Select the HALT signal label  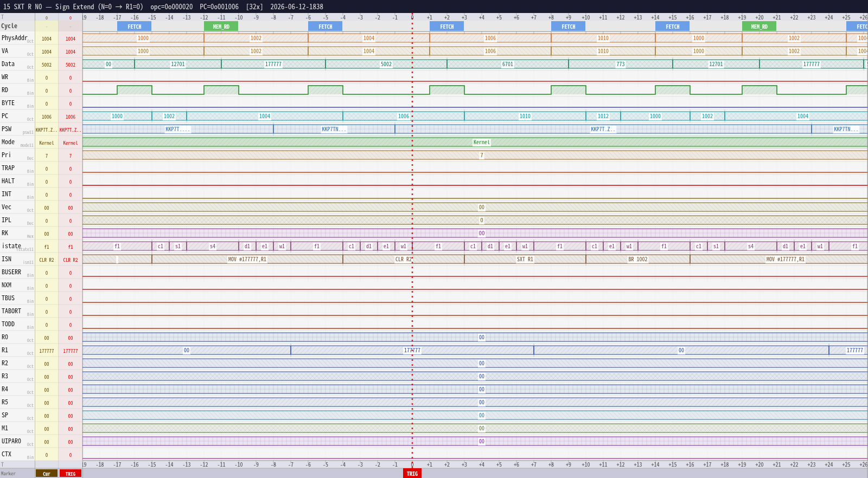click(x=8, y=181)
